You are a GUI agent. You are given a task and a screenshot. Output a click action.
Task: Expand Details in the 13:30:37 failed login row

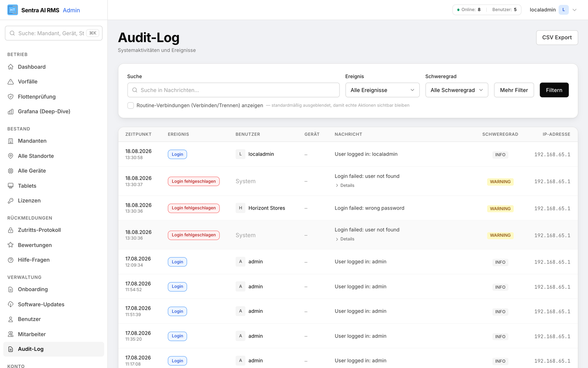(x=345, y=185)
